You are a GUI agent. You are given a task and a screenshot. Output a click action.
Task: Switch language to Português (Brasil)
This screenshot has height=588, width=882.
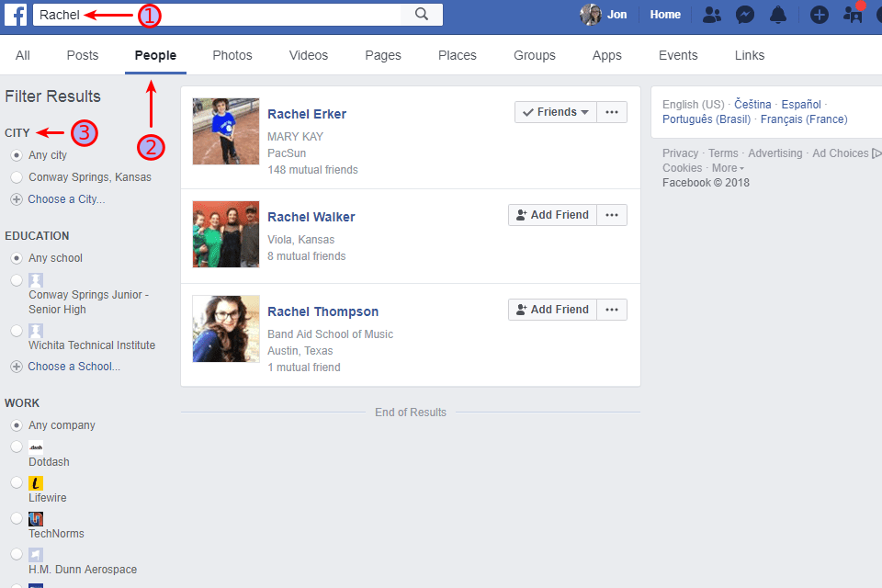coord(707,119)
